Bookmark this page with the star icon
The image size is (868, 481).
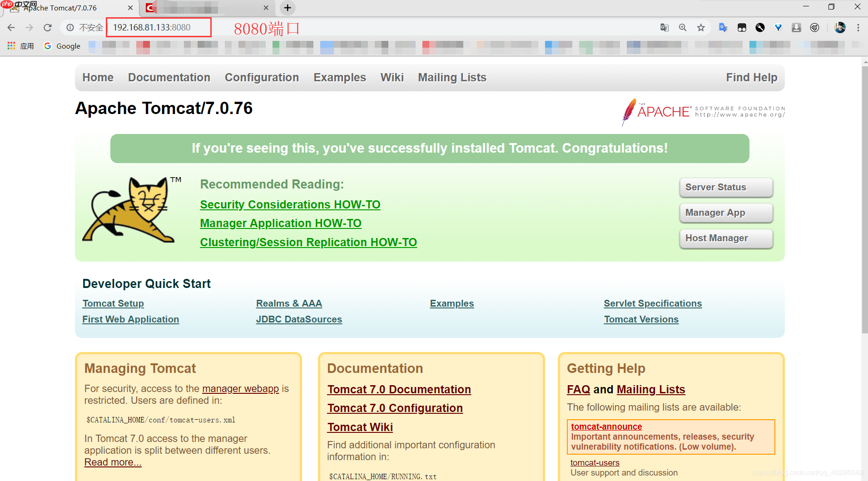coord(701,28)
